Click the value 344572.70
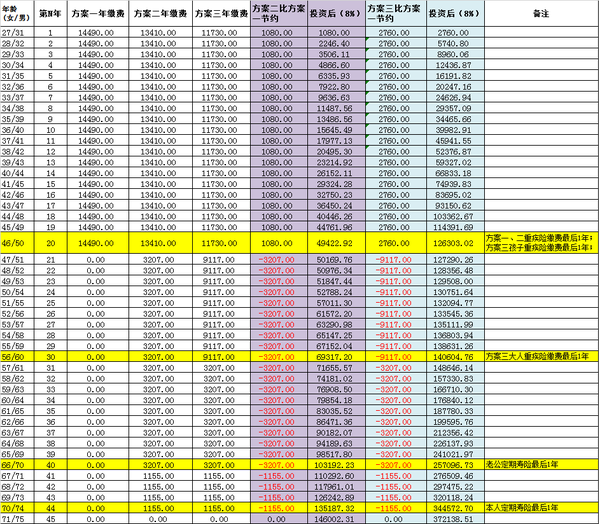The width and height of the screenshot is (600, 524). pos(455,508)
